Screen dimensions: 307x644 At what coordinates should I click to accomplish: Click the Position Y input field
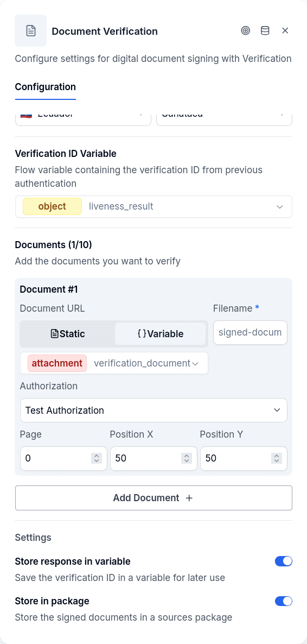pos(244,458)
